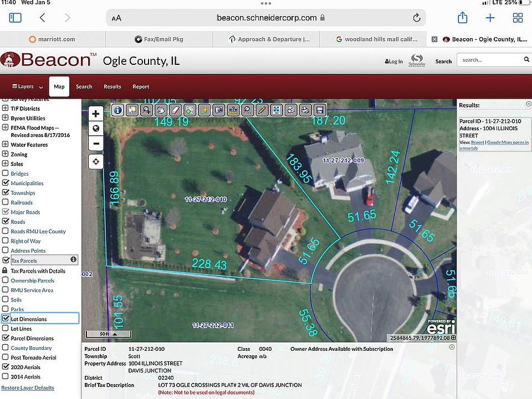Reload the page in Safari
This screenshot has width=532, height=399.
[417, 18]
